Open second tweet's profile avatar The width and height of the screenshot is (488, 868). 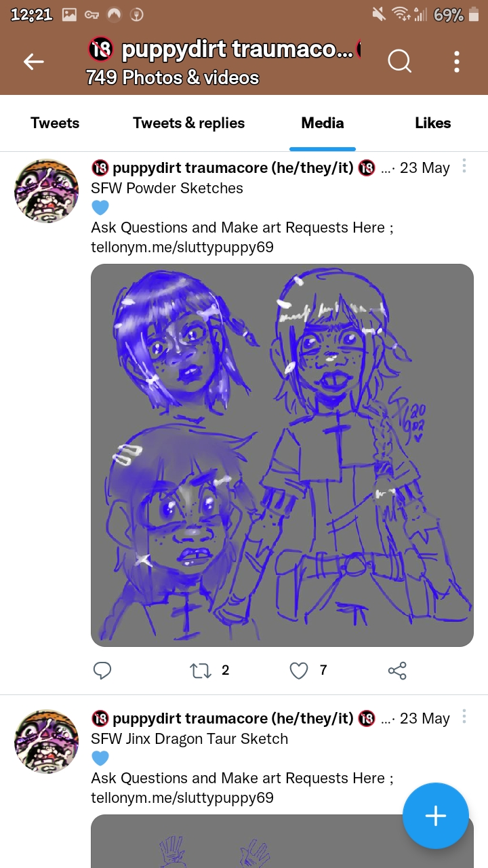46,742
